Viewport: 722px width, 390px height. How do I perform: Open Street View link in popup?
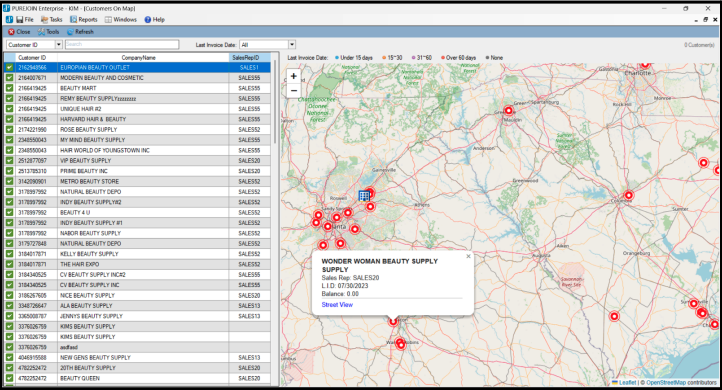pyautogui.click(x=337, y=305)
